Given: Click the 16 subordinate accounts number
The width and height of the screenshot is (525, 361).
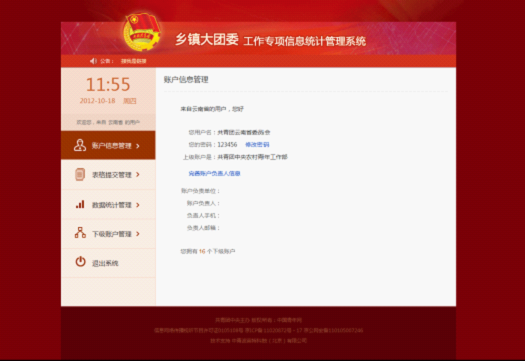Looking at the screenshot, I should click(x=202, y=251).
